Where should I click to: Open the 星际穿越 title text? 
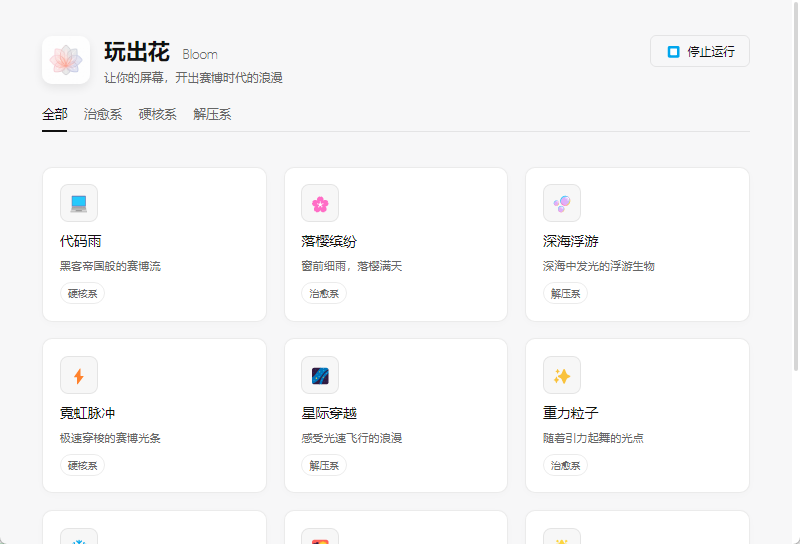329,413
